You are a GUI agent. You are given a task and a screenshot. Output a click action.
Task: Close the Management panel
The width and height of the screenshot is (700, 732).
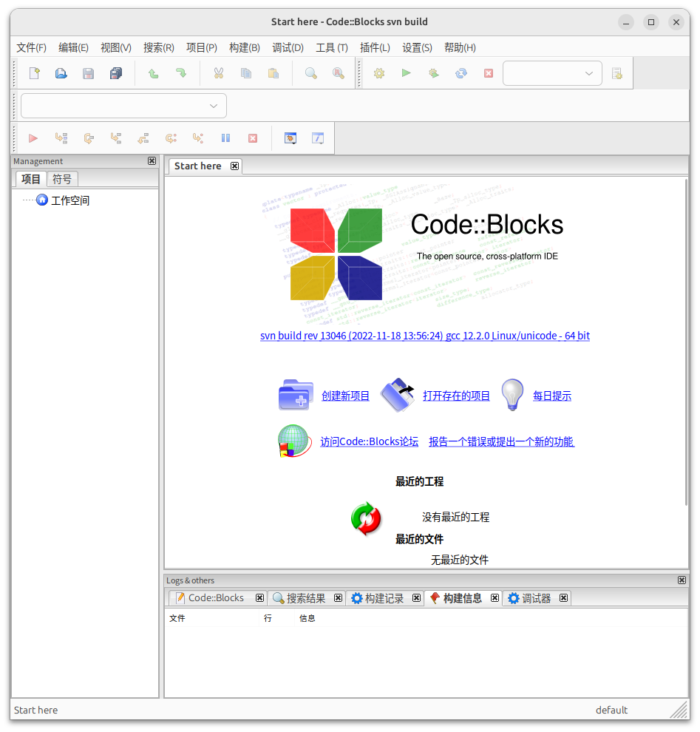click(x=152, y=161)
